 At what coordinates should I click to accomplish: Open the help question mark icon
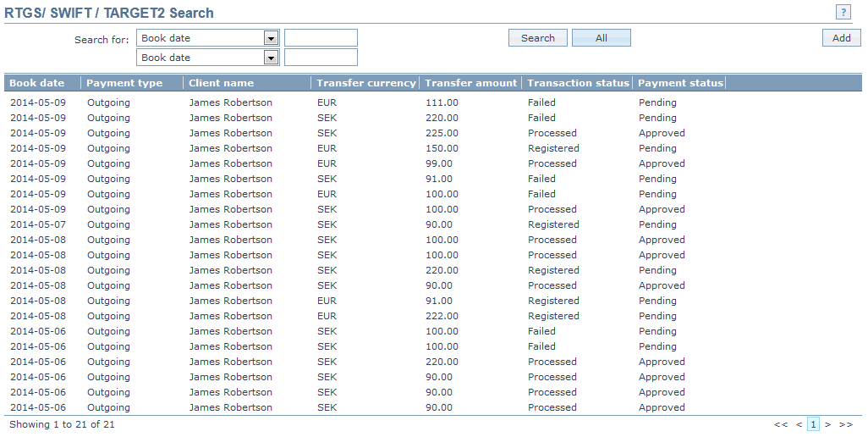click(843, 12)
